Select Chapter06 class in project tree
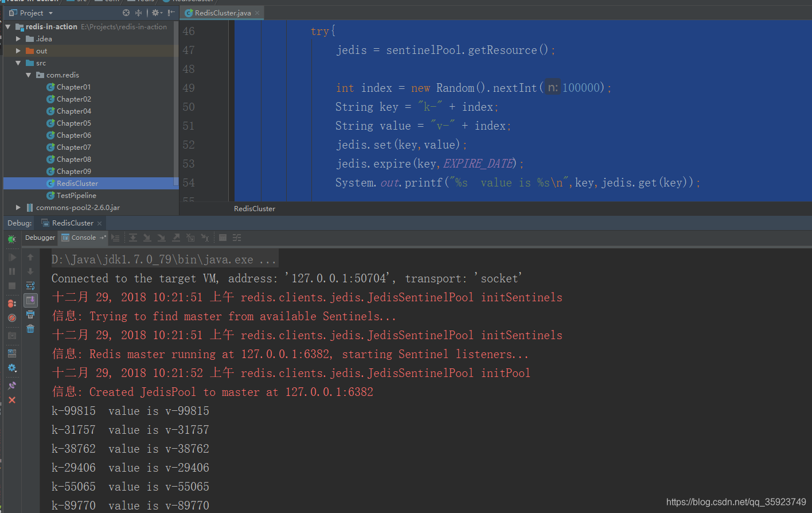The width and height of the screenshot is (812, 513). 73,135
